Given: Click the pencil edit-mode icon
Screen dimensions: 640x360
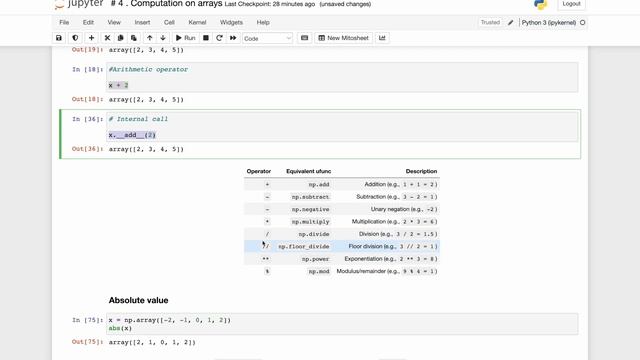Looking at the screenshot, I should click(511, 22).
